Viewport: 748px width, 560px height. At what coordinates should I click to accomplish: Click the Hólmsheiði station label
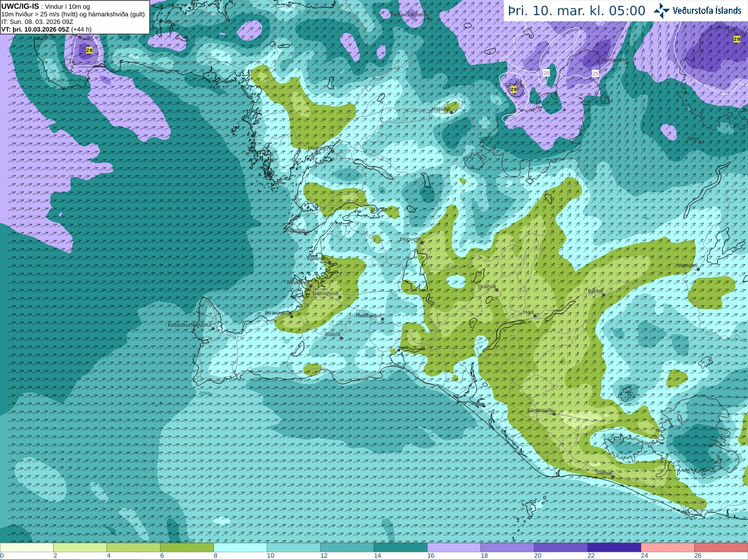[x=325, y=293]
